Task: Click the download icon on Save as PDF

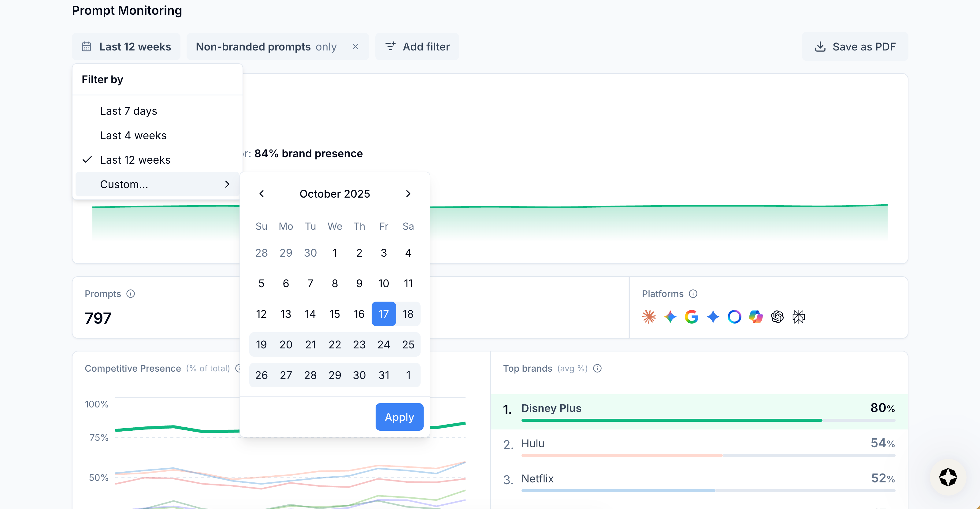Action: (x=820, y=46)
